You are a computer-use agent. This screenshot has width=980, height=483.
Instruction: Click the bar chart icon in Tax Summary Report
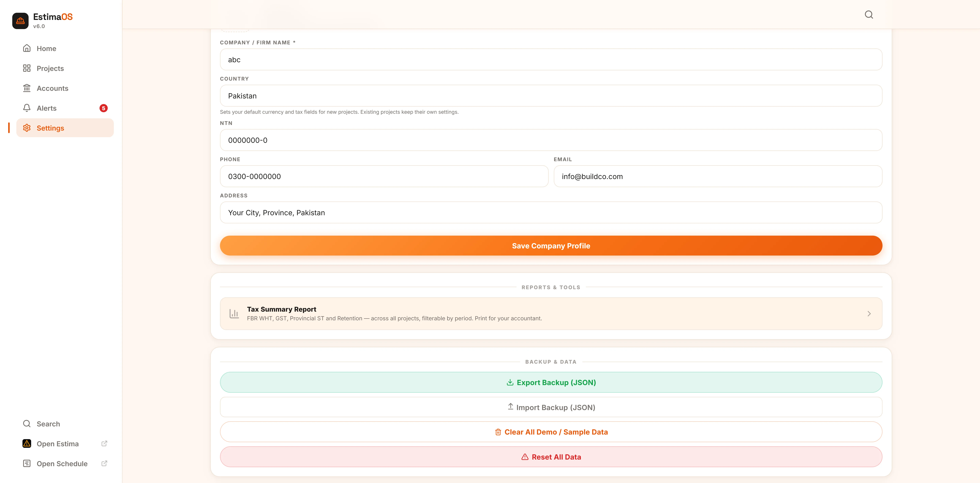pos(234,313)
